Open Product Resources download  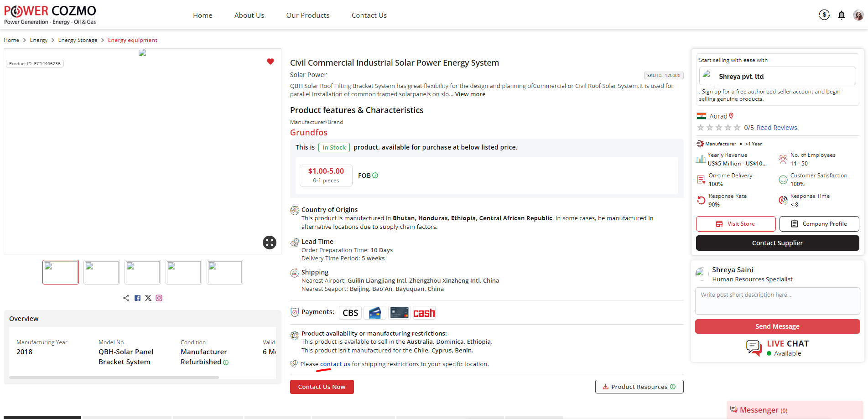[639, 387]
